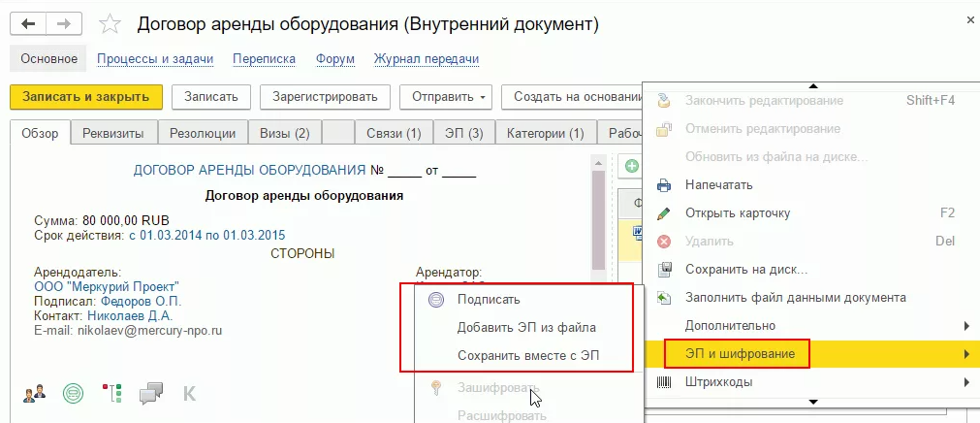Switch to the Визы (2) tab
Viewport: 980px width, 423px height.
tap(283, 133)
